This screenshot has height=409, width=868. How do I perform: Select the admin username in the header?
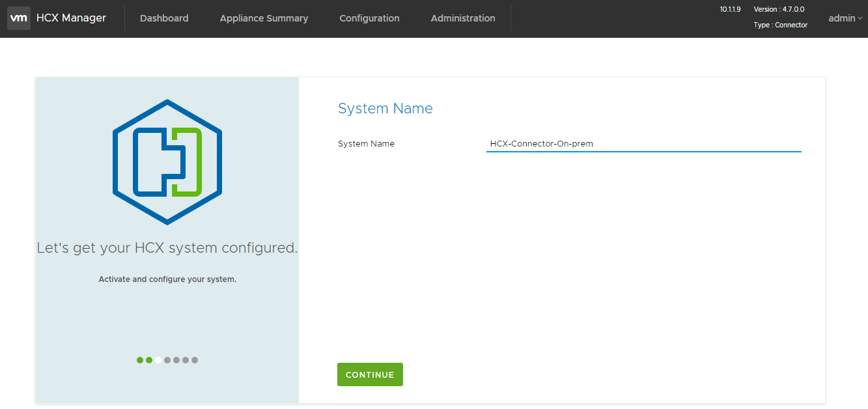click(840, 18)
